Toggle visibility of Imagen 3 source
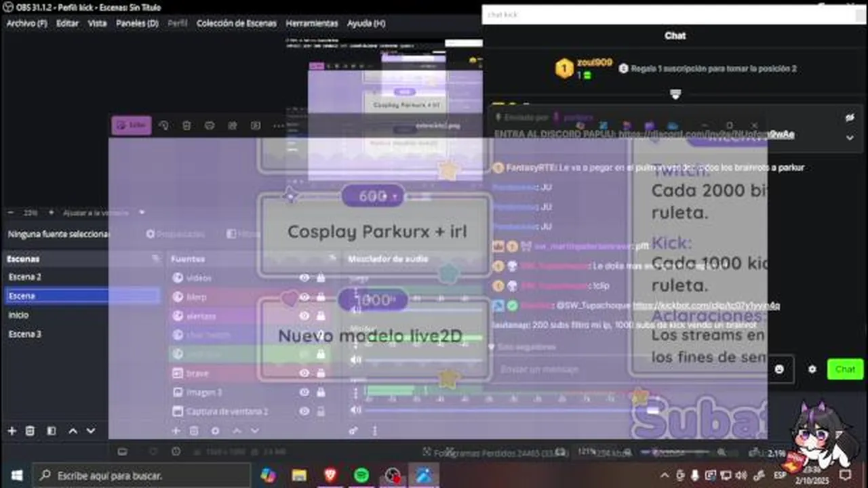The height and width of the screenshot is (488, 868). coord(304,392)
